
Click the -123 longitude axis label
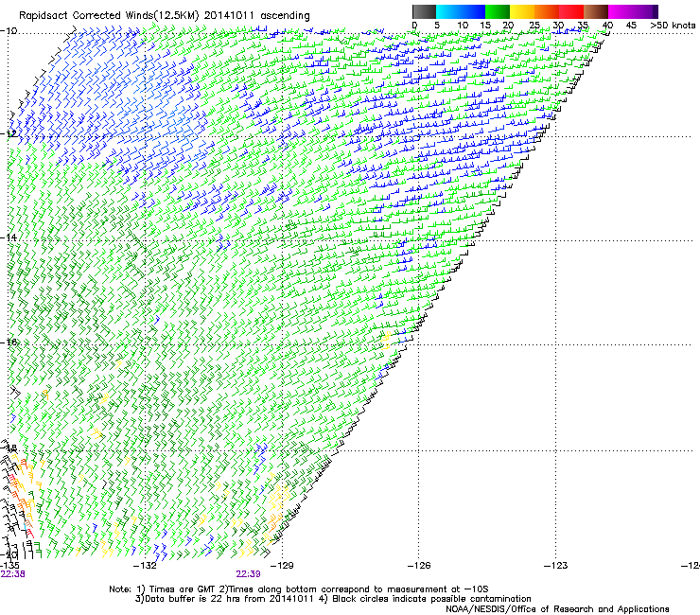tap(556, 566)
